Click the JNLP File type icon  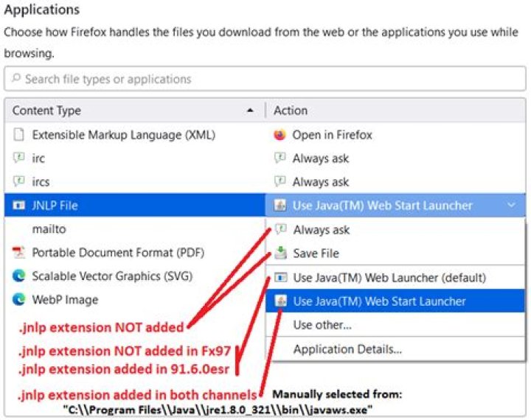tap(19, 206)
